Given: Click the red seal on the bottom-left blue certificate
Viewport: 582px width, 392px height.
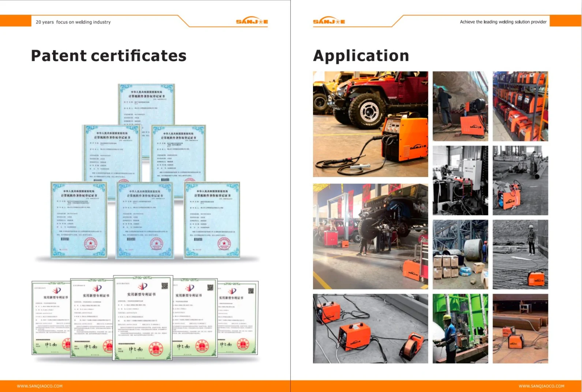Looking at the screenshot, I should click(90, 244).
